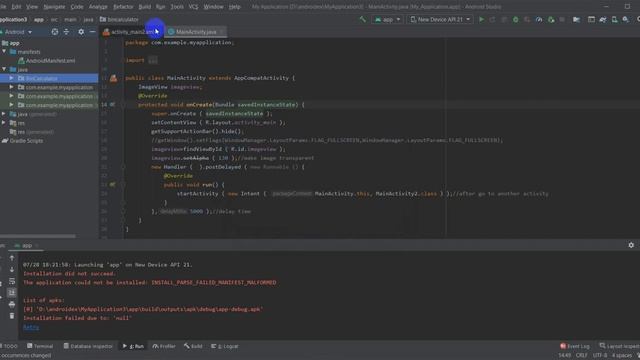Expand the first com.example.myapplication package

point(11,87)
